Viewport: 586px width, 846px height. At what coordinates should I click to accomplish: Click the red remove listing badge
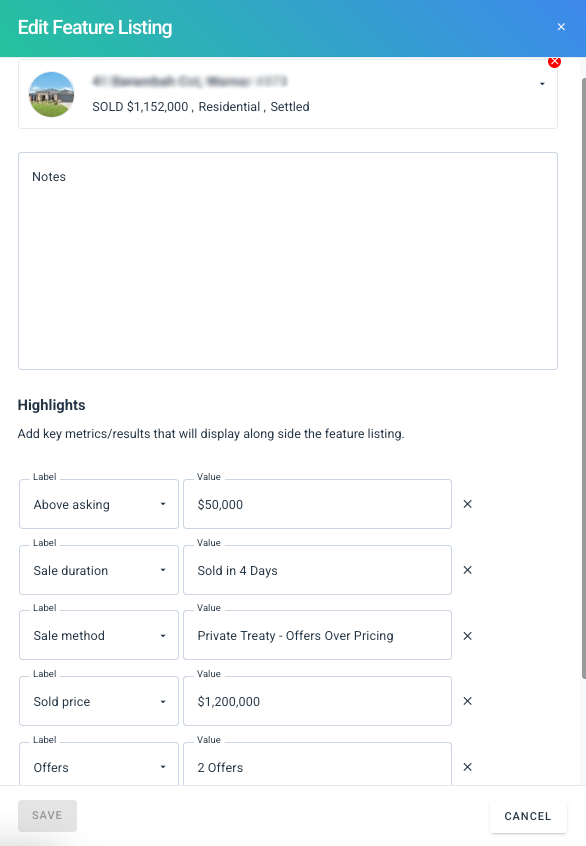[x=554, y=62]
